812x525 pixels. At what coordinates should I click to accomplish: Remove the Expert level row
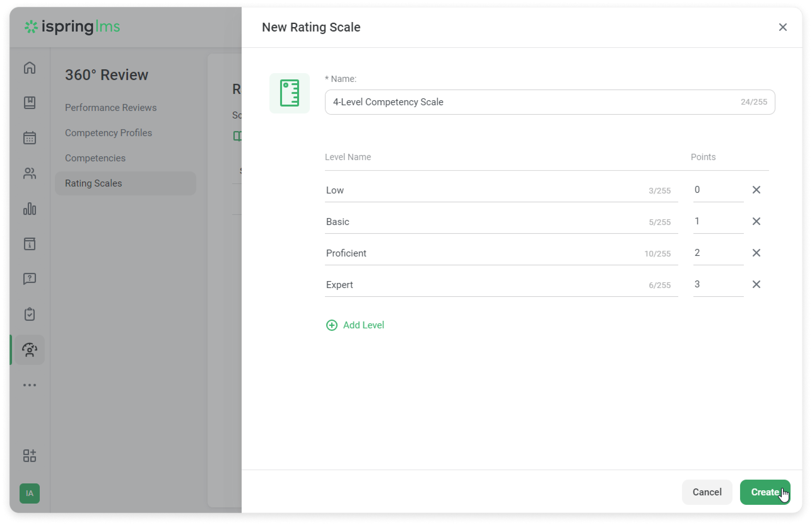point(756,284)
